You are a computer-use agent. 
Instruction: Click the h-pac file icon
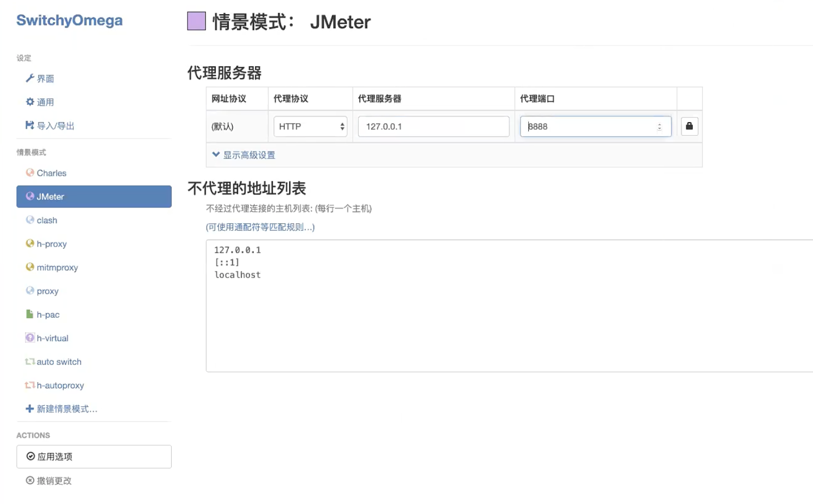pos(30,314)
